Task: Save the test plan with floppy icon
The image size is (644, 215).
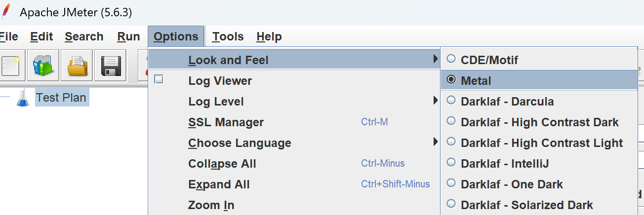Action: point(111,65)
